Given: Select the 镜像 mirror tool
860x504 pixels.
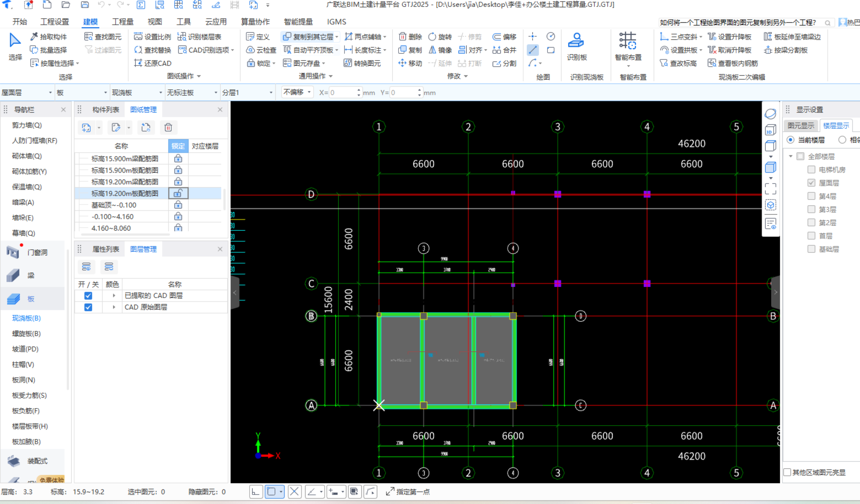Looking at the screenshot, I should coord(440,50).
